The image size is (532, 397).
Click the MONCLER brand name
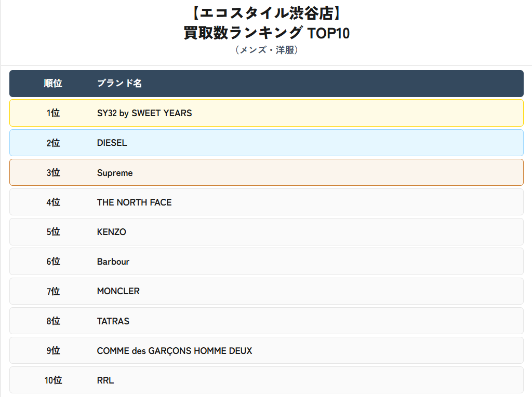(118, 291)
